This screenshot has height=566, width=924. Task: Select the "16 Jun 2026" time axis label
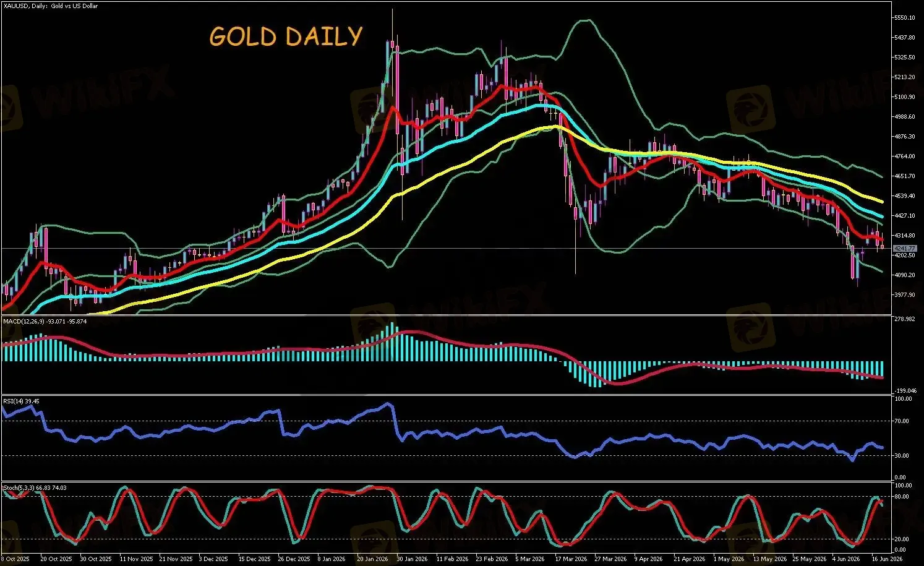click(887, 559)
